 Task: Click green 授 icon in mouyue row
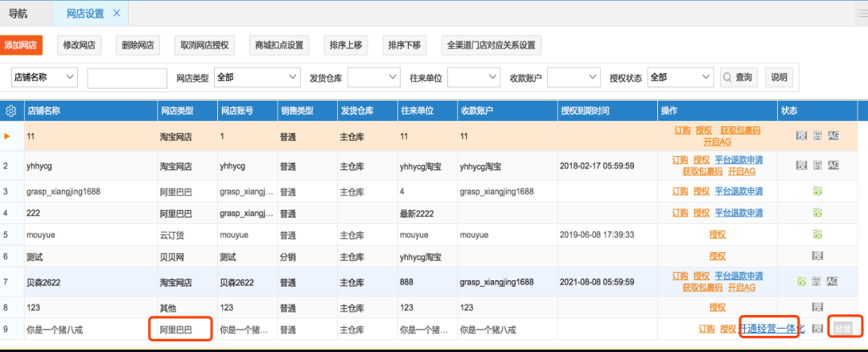point(817,234)
